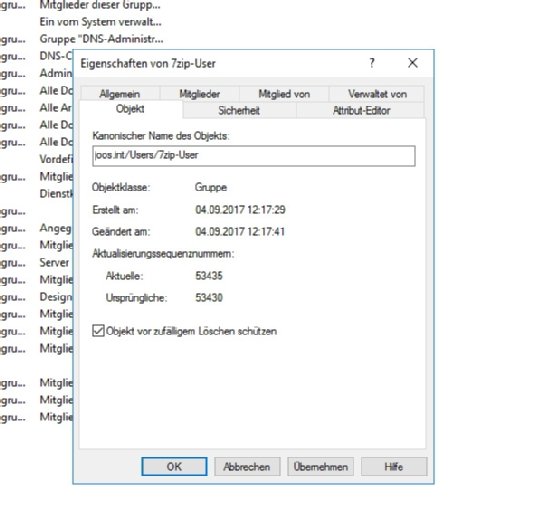Close the Eigenschaften von 7zip-User dialog
Screen dimensions: 559x512
click(412, 63)
